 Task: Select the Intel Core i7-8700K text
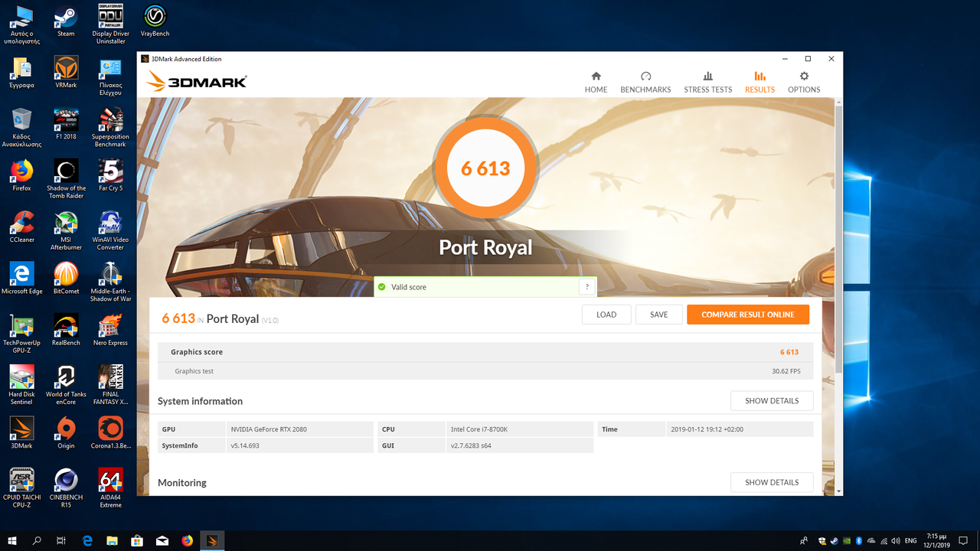pos(478,429)
